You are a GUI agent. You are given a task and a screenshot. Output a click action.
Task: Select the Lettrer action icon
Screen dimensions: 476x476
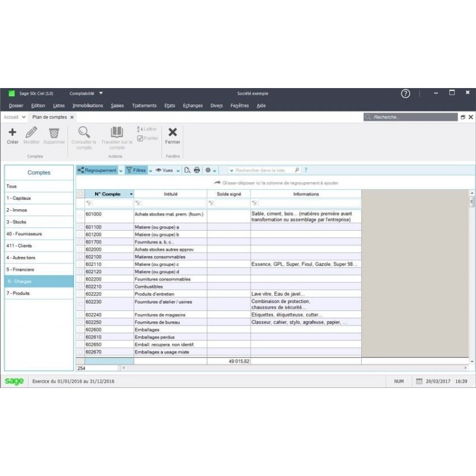tap(148, 129)
